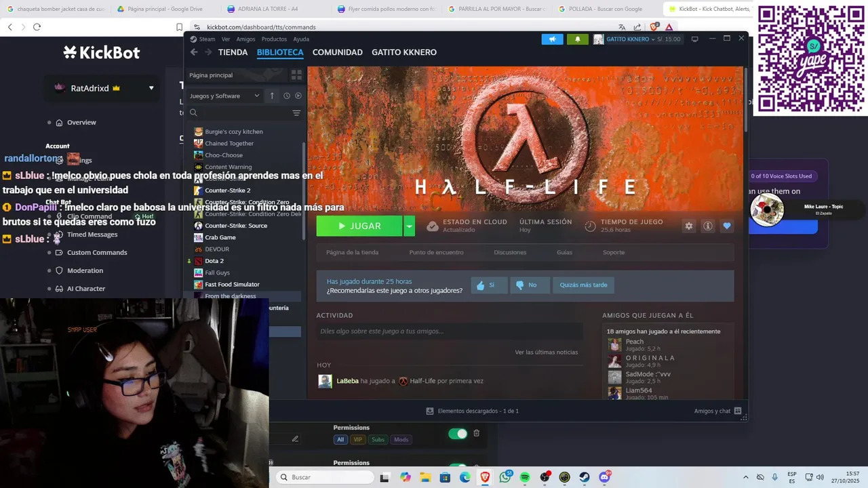The width and height of the screenshot is (868, 488).
Task: Open Juegos y Software filter dropdown
Action: [x=224, y=96]
